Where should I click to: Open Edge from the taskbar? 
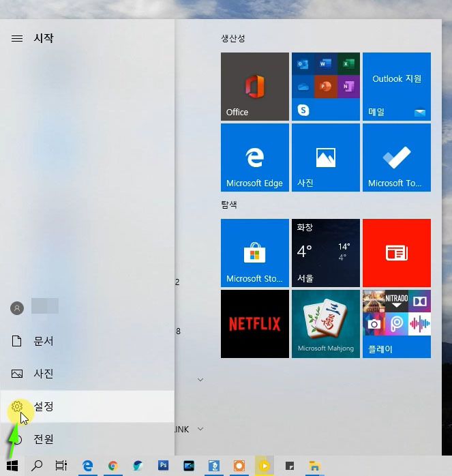[88, 465]
